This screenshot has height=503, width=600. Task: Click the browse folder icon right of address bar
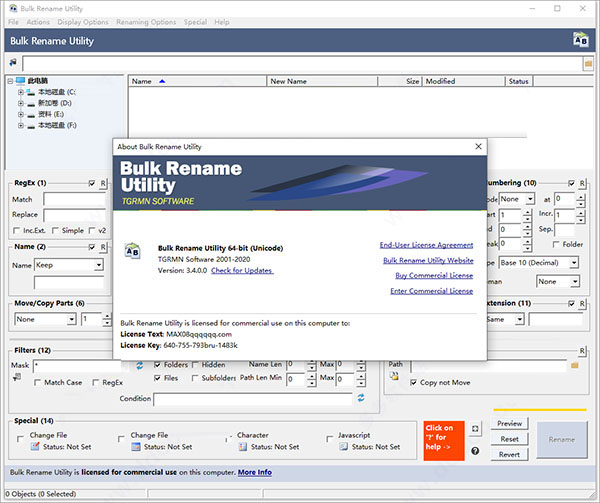(588, 63)
